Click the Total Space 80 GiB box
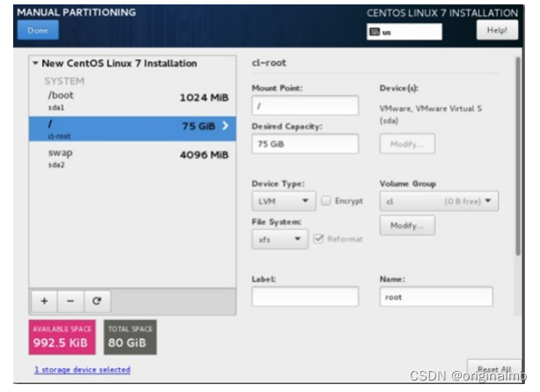The width and height of the screenshot is (540, 392). tap(130, 338)
